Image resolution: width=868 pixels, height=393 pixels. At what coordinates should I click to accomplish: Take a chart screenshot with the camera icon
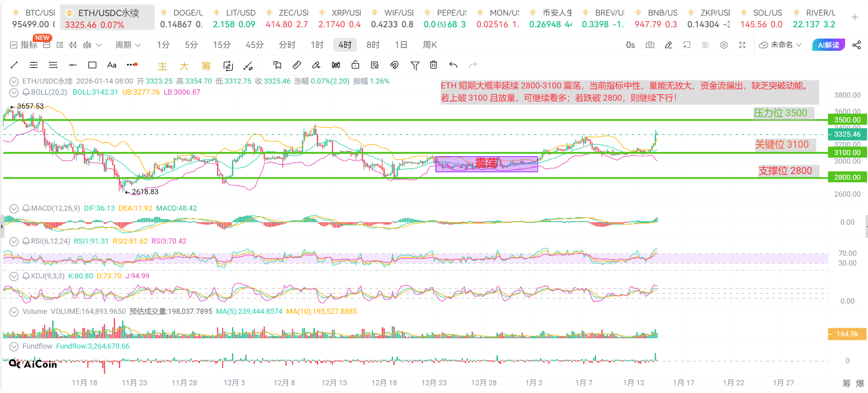(x=650, y=45)
